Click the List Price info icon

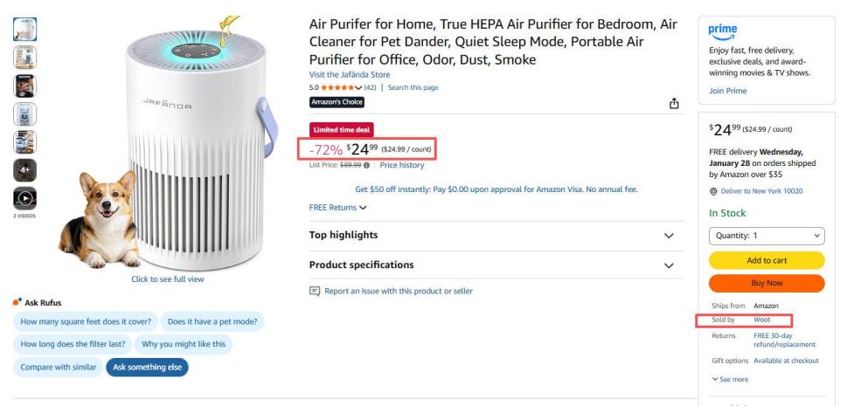click(x=366, y=165)
